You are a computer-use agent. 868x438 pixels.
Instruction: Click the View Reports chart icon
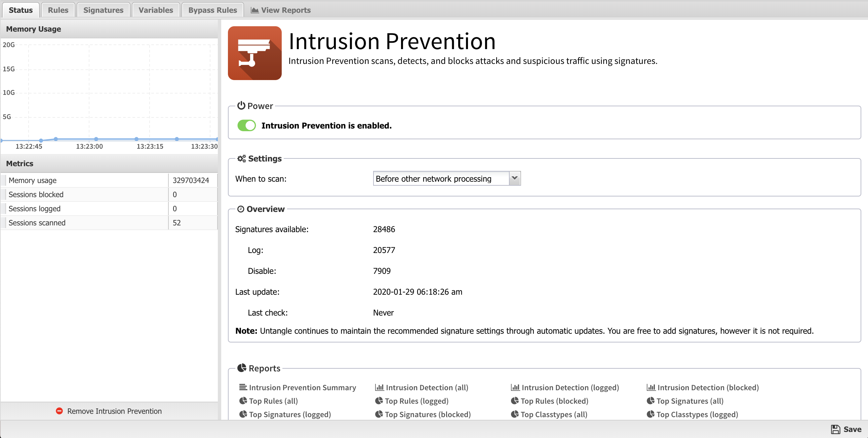click(255, 10)
